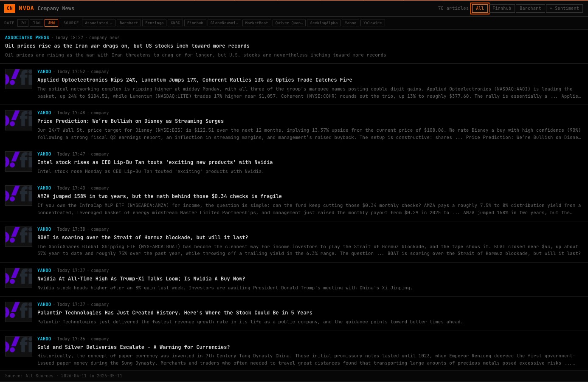
Task: Click the Source: All Sources footer text
Action: pos(64,376)
